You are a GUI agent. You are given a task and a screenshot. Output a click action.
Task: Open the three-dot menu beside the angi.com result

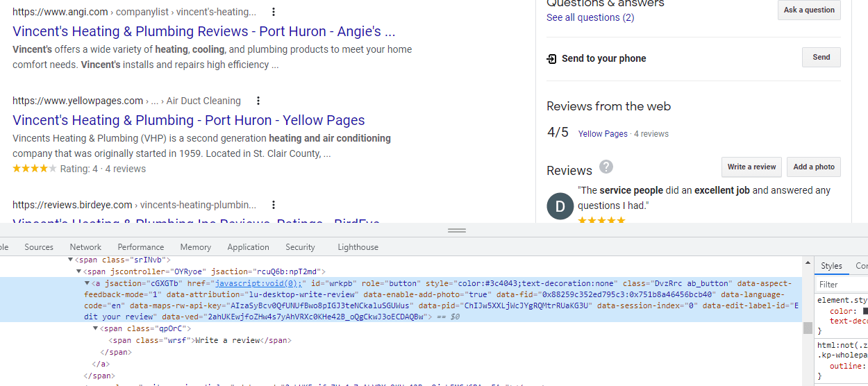tap(274, 12)
